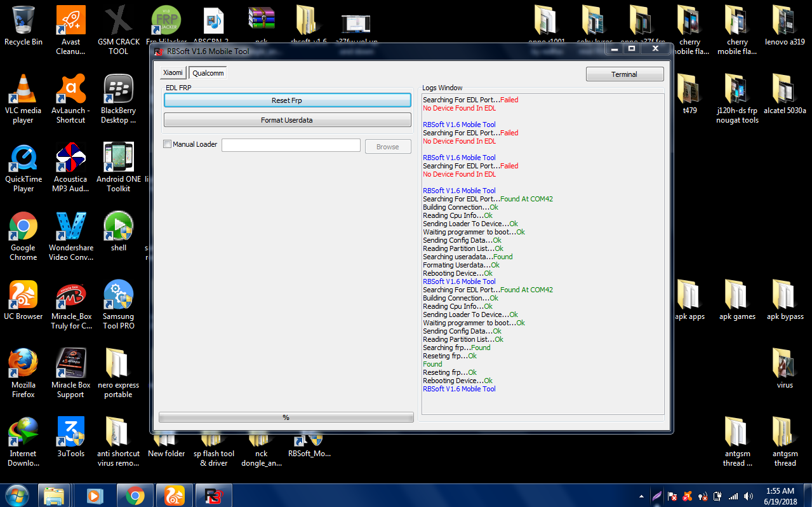Select the GSM CRACK TOOL icon
This screenshot has width=812, height=507.
pos(119,30)
